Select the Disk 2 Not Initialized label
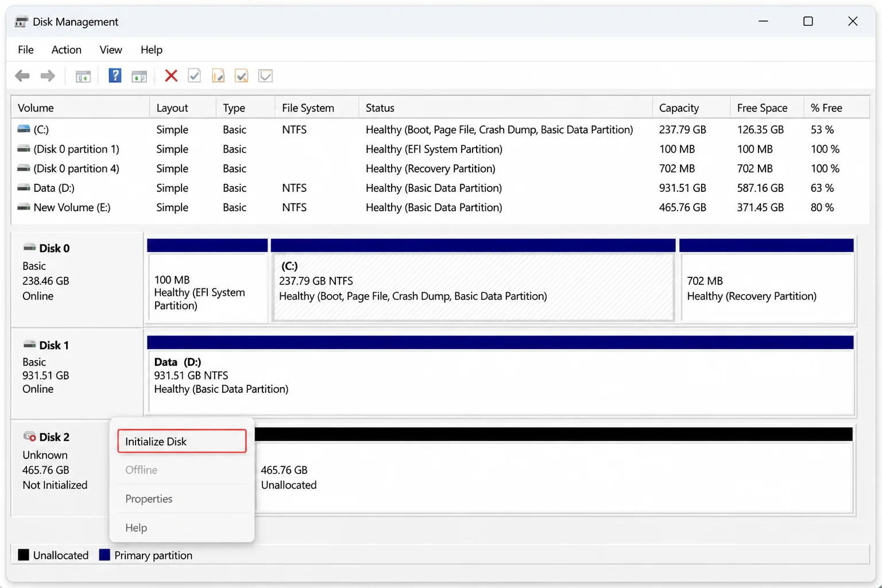Image resolution: width=882 pixels, height=588 pixels. [x=55, y=485]
